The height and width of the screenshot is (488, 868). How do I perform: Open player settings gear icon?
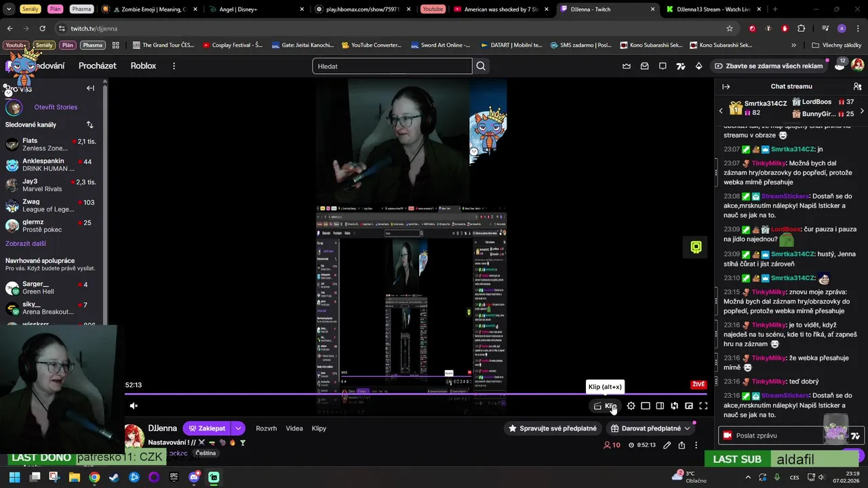coord(631,406)
